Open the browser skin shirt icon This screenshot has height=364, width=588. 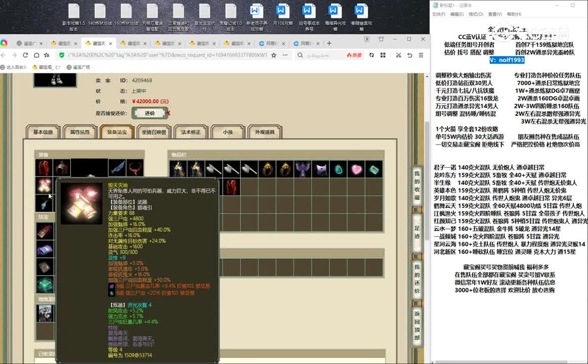click(381, 39)
